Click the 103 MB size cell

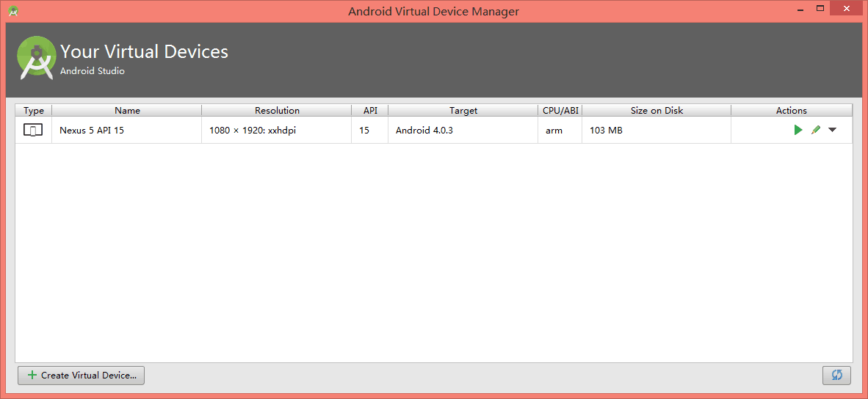tap(657, 131)
